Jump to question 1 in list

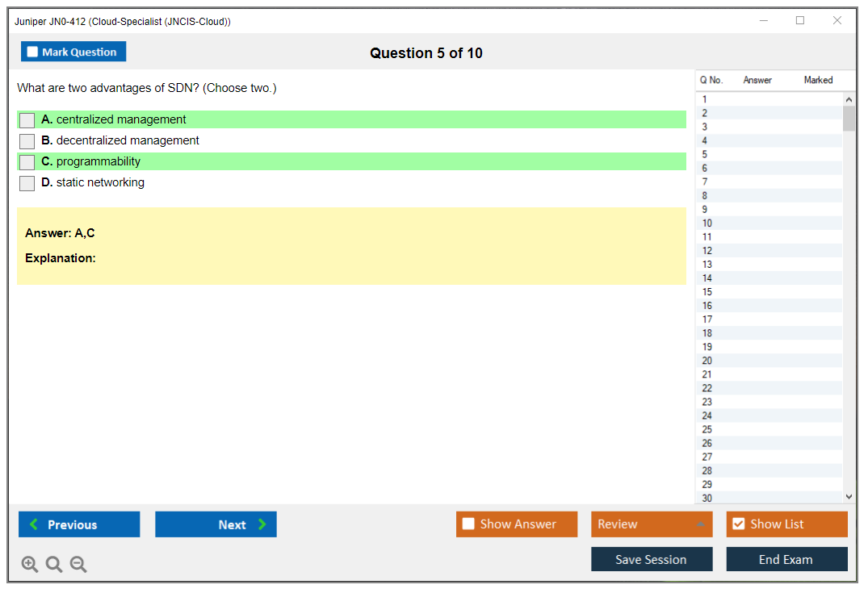click(705, 100)
